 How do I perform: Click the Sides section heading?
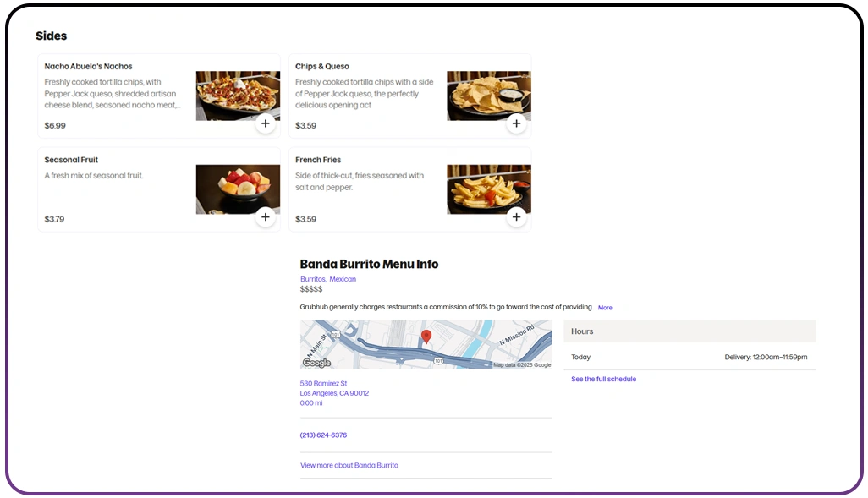(51, 36)
